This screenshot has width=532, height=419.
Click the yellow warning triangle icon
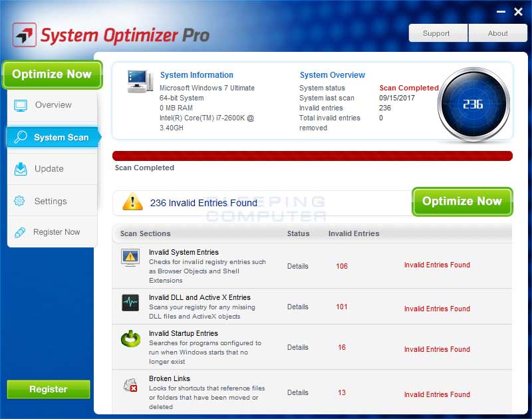pos(132,202)
